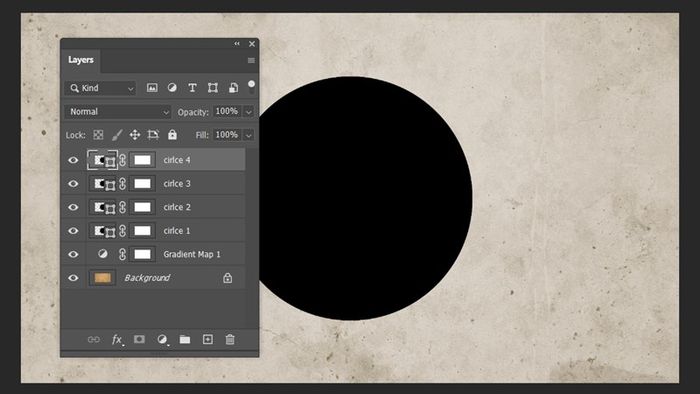
Task: Open the fx layer style menu
Action: pyautogui.click(x=117, y=340)
